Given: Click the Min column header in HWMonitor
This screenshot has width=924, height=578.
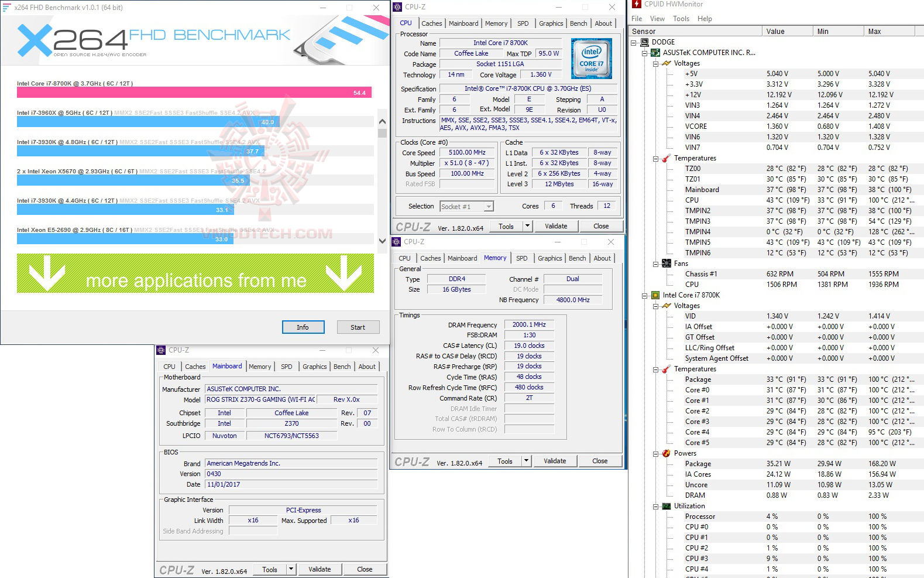Looking at the screenshot, I should click(839, 32).
